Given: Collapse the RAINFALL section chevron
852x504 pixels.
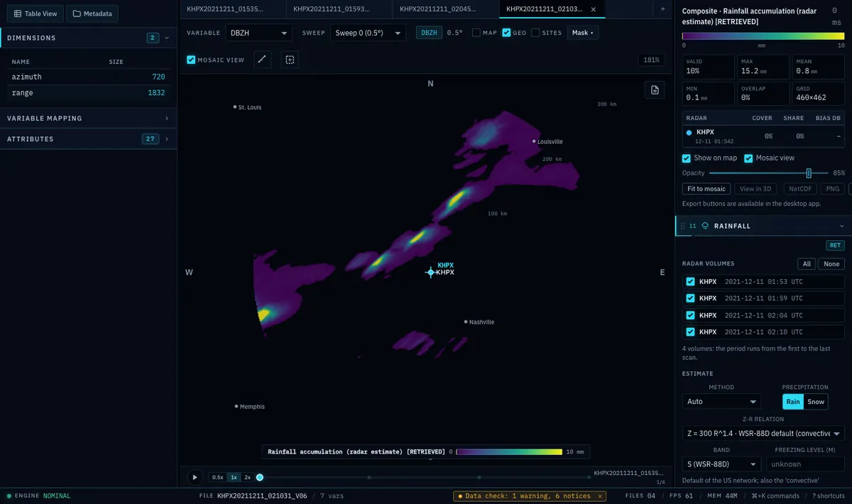Looking at the screenshot, I should 842,226.
